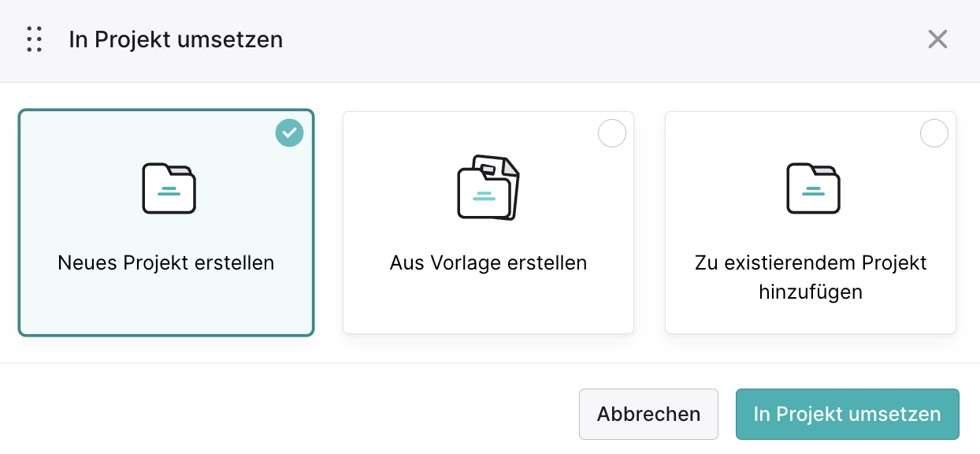
Task: Select the radio circle on Aus Vorlage card
Action: click(612, 133)
